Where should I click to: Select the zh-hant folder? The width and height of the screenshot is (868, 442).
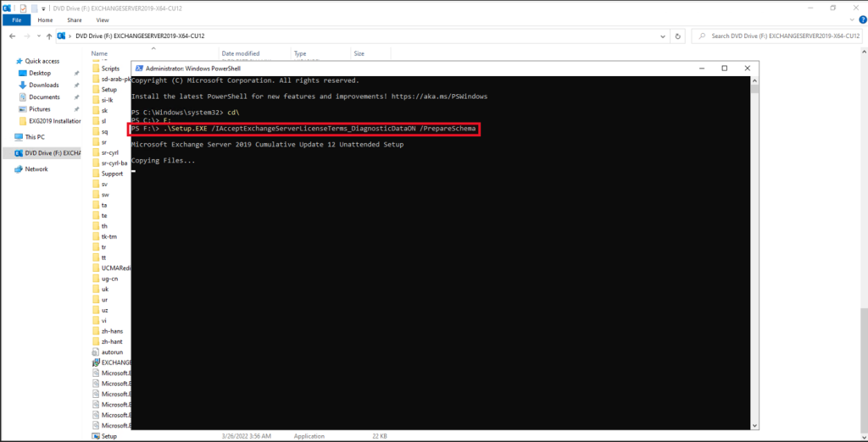[111, 342]
